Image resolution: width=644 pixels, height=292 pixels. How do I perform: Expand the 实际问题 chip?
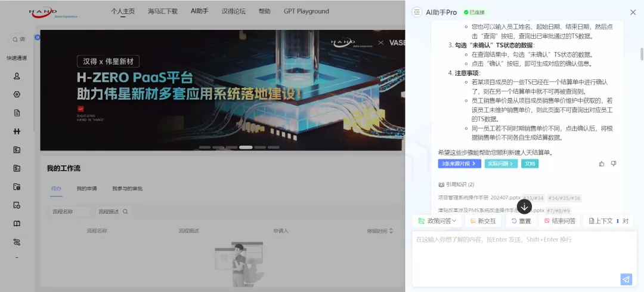point(501,164)
